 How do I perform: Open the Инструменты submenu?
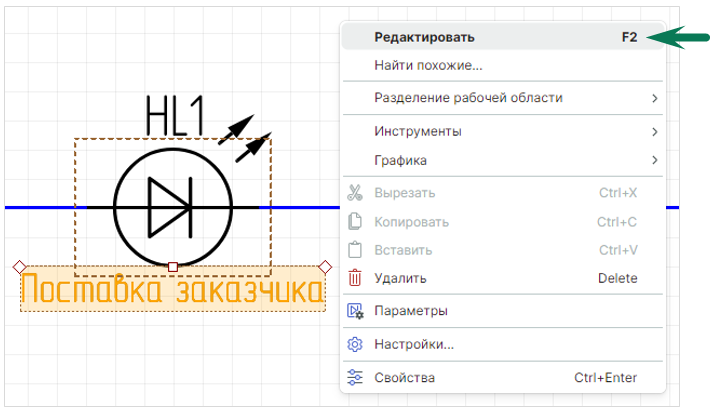503,132
